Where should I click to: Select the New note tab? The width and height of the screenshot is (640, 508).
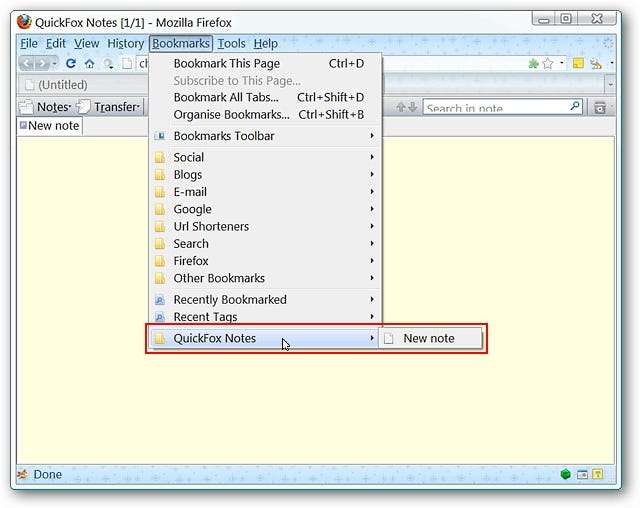(x=50, y=126)
